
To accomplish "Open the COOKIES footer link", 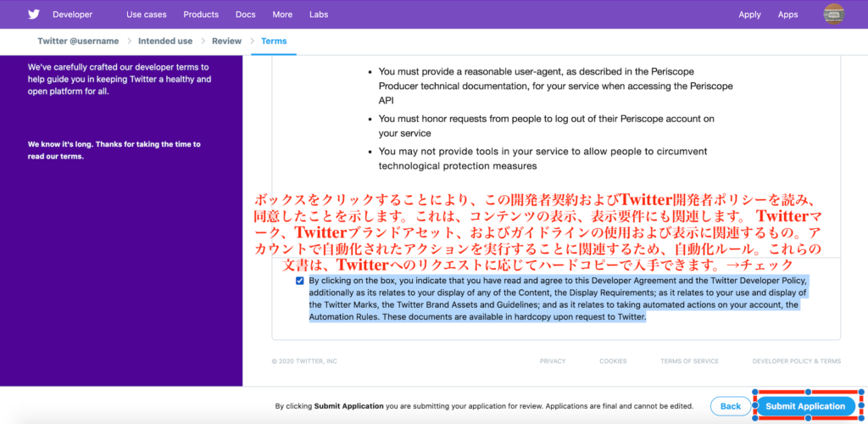I will [x=613, y=361].
